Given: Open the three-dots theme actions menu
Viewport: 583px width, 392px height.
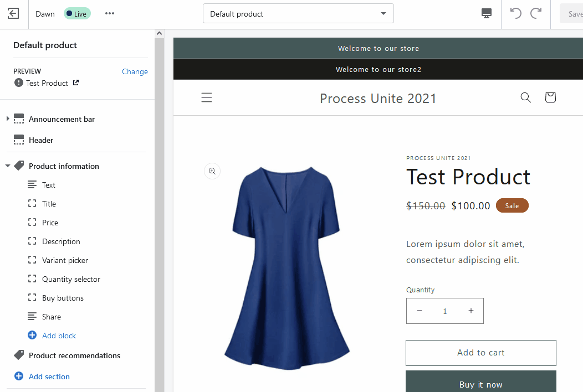Looking at the screenshot, I should (x=110, y=13).
